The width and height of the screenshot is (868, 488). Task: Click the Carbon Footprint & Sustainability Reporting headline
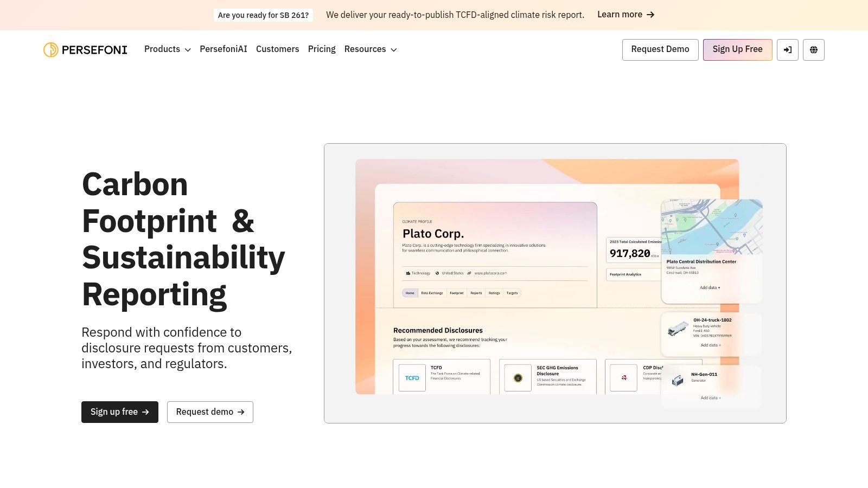[x=183, y=239]
